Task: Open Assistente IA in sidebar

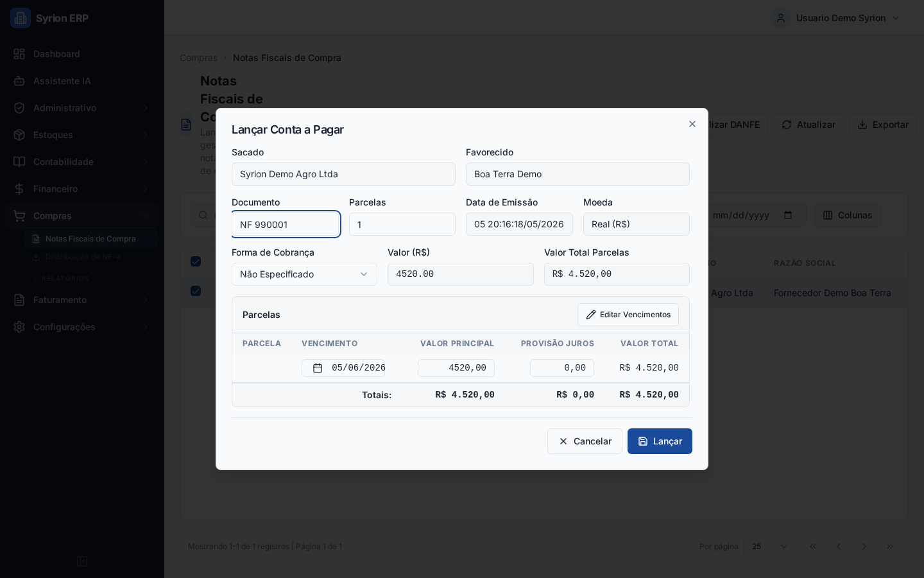Action: (x=82, y=81)
